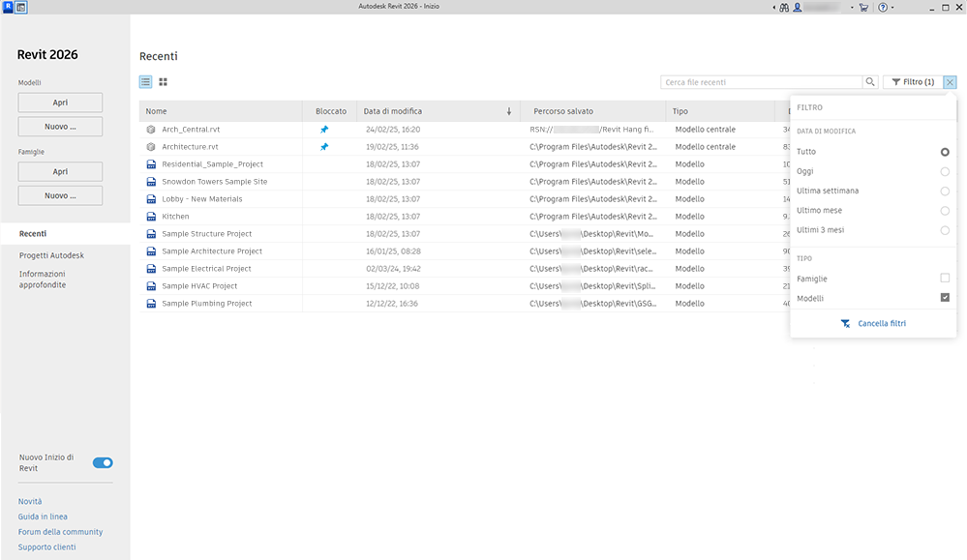Viewport: 967px width, 560px height.
Task: Click the central model icon of Arch_Central.rvt
Action: coord(151,130)
